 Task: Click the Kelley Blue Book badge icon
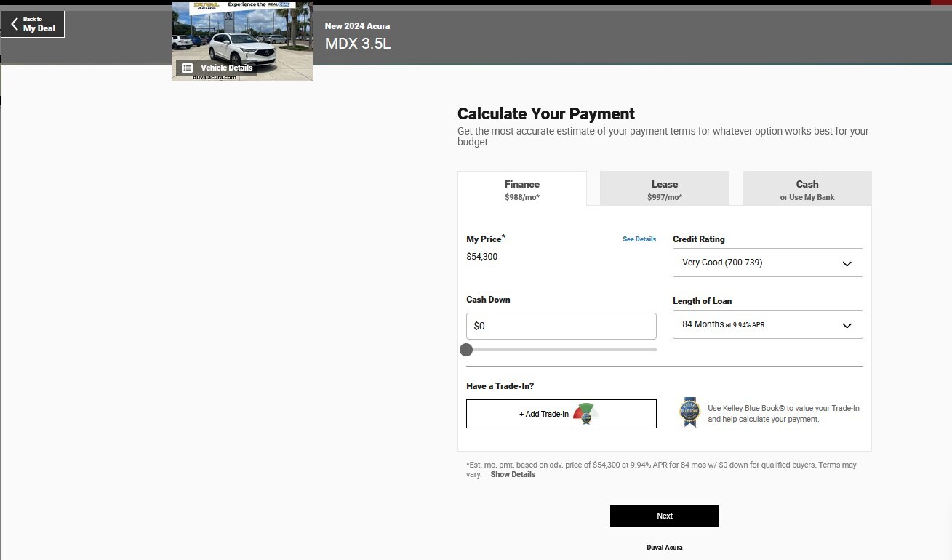[x=689, y=412]
